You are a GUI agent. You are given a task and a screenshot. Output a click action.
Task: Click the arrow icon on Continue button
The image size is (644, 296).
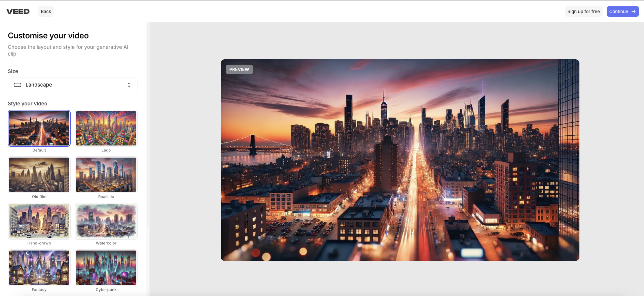[633, 11]
